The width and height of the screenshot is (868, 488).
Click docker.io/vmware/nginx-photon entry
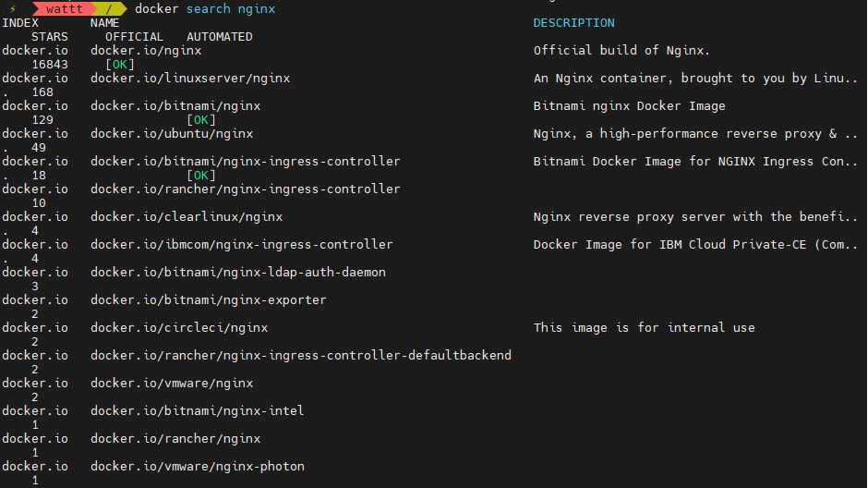point(197,466)
